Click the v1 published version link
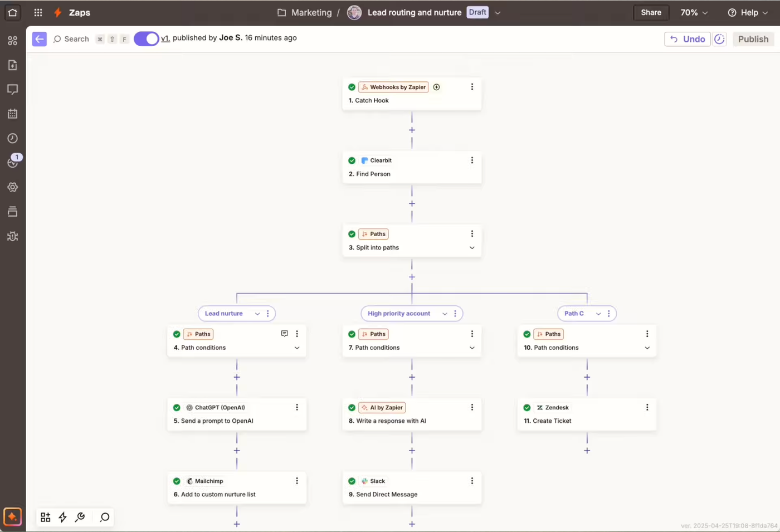780x532 pixels. (165, 38)
